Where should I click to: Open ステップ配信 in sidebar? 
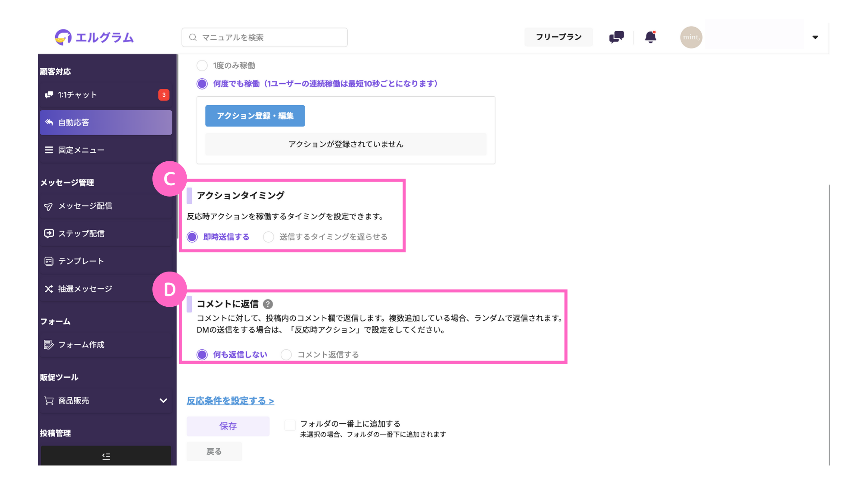(x=106, y=234)
